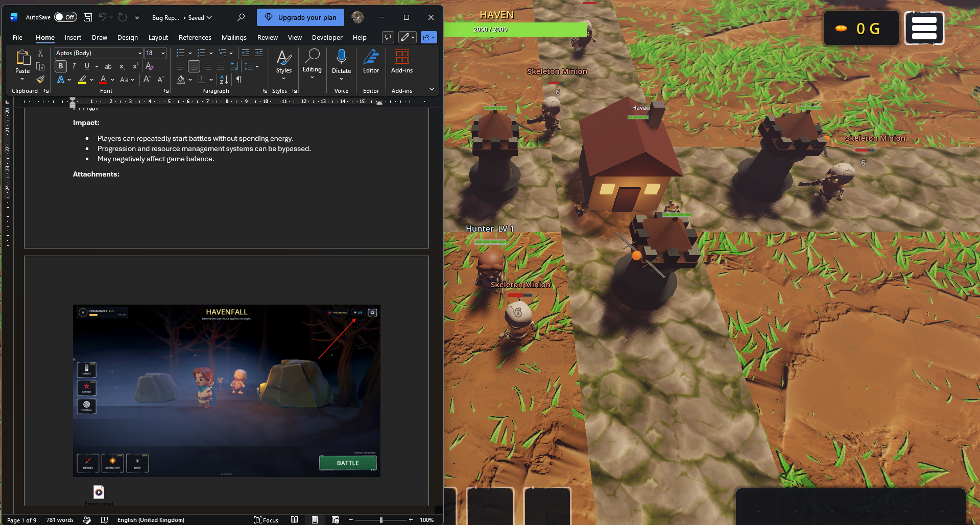The image size is (980, 525).
Task: Open the Comments pane icon
Action: (x=388, y=37)
